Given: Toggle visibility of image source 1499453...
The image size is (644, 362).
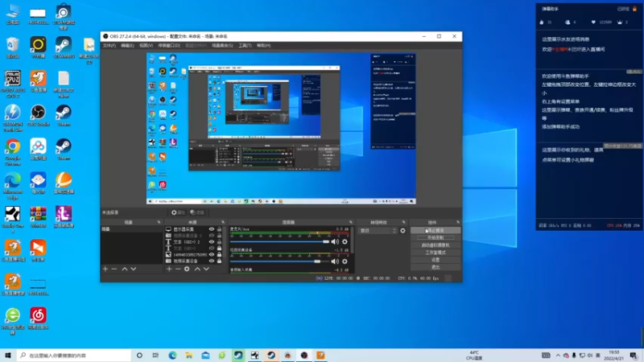Looking at the screenshot, I should pyautogui.click(x=212, y=255).
